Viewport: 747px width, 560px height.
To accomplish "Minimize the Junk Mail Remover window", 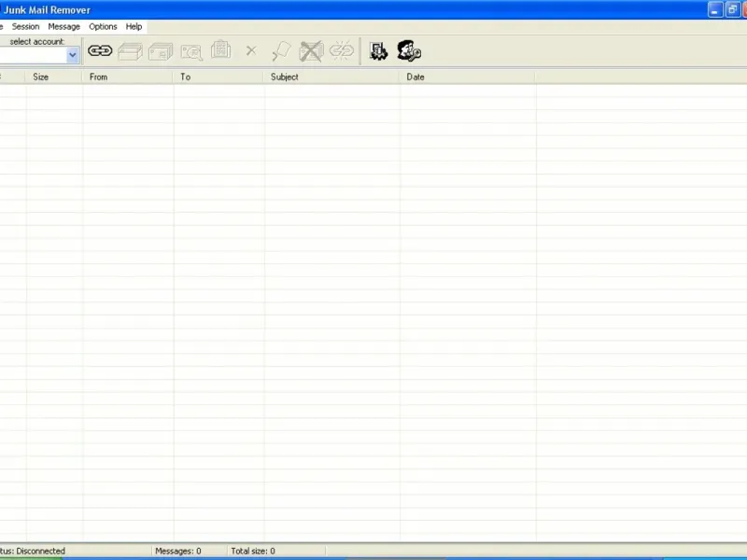I will 715,9.
